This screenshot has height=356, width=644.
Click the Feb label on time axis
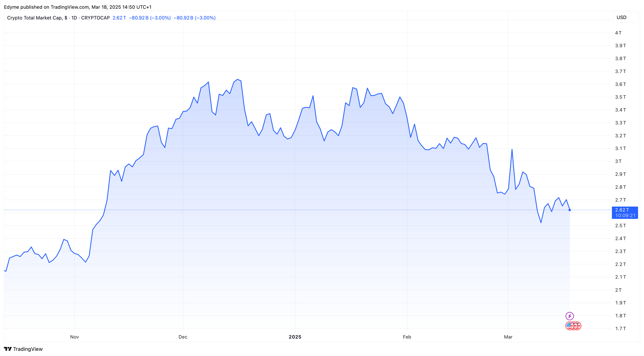point(407,337)
